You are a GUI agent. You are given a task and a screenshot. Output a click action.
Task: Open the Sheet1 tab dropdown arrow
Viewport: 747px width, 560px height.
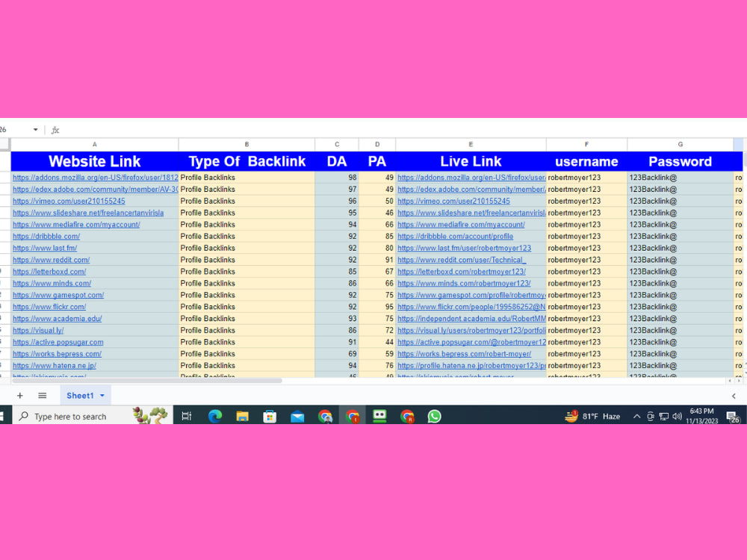click(102, 395)
